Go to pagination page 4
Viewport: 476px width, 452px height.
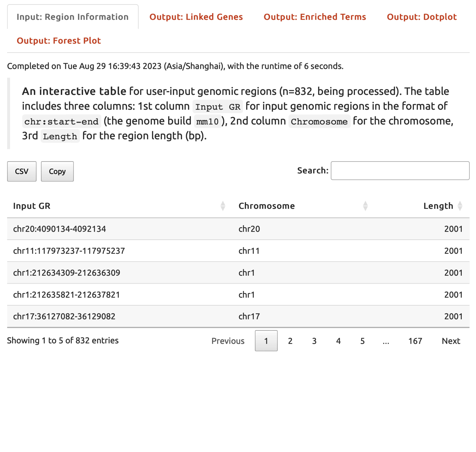tap(338, 341)
